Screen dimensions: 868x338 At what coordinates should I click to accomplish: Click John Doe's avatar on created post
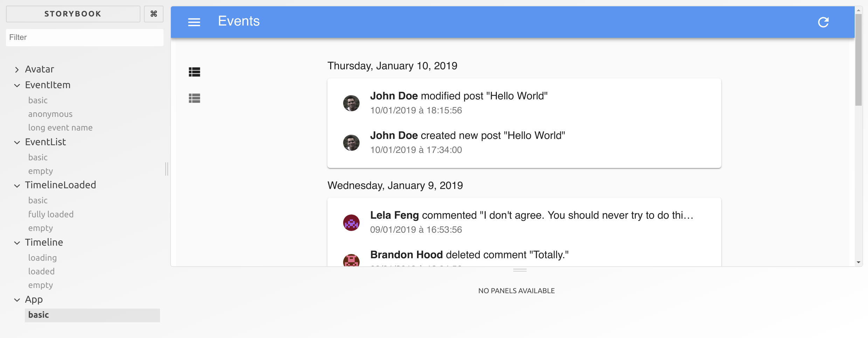tap(351, 143)
